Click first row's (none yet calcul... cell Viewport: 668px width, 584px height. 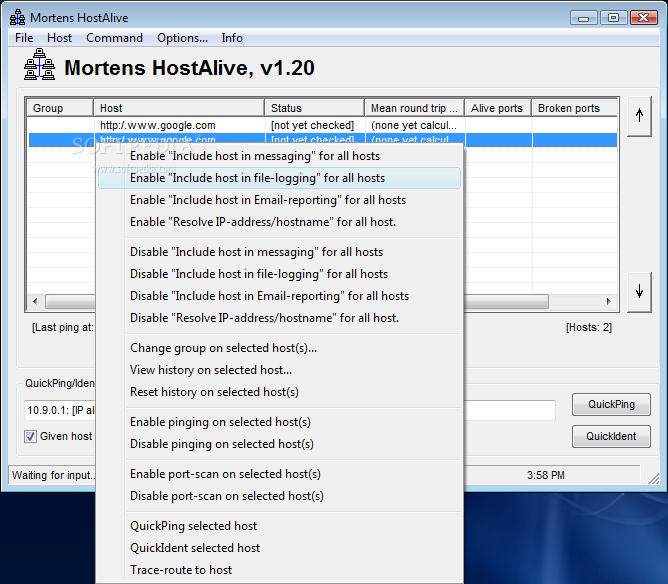414,125
